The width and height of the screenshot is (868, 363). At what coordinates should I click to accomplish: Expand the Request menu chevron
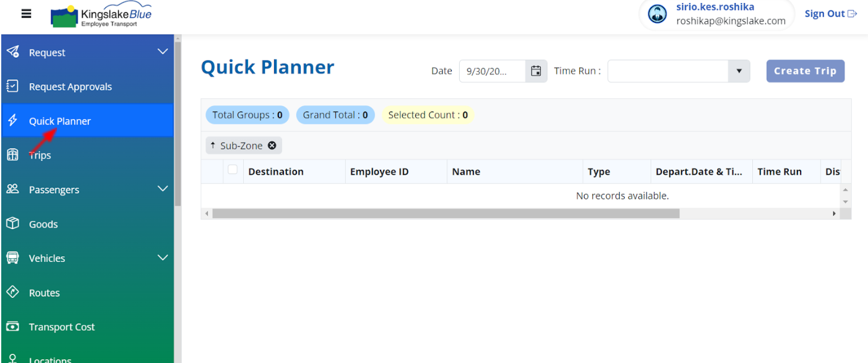(163, 51)
